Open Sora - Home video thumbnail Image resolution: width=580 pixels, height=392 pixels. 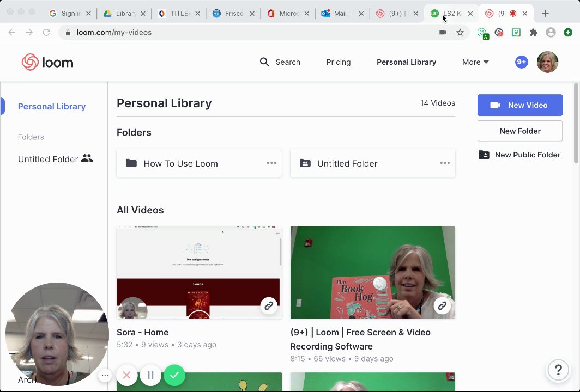coord(199,272)
